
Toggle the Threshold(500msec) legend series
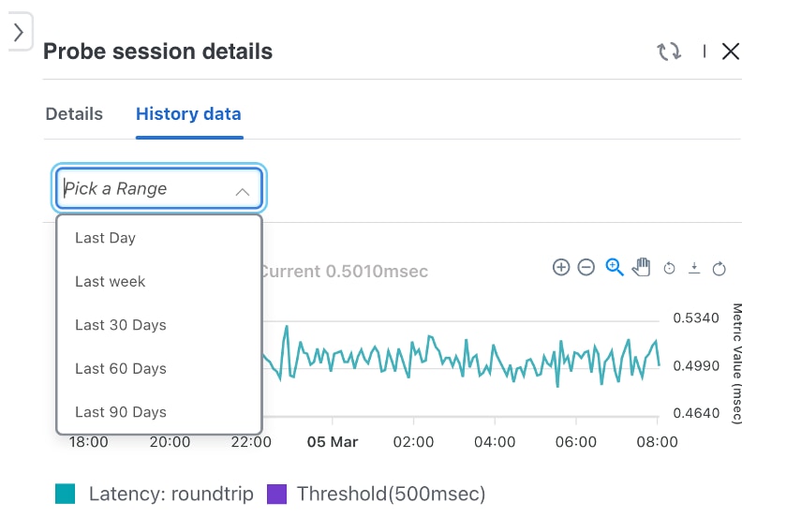click(x=377, y=494)
